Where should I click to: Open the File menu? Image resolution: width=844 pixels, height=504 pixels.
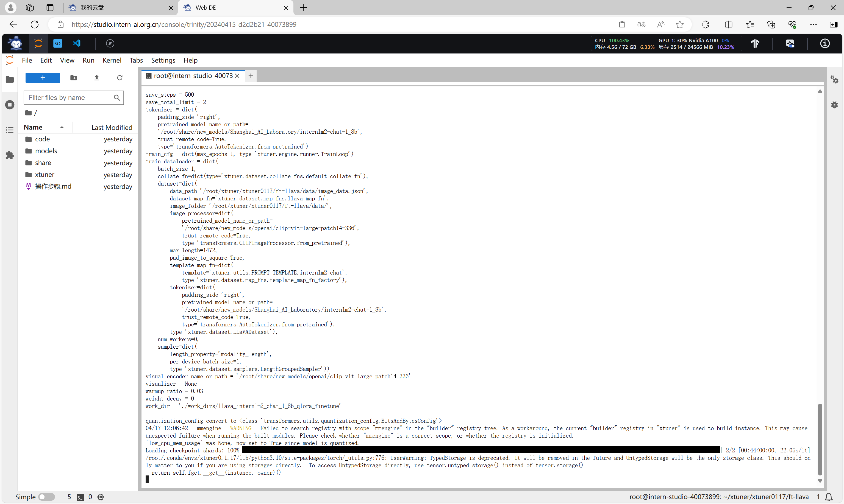coord(27,60)
